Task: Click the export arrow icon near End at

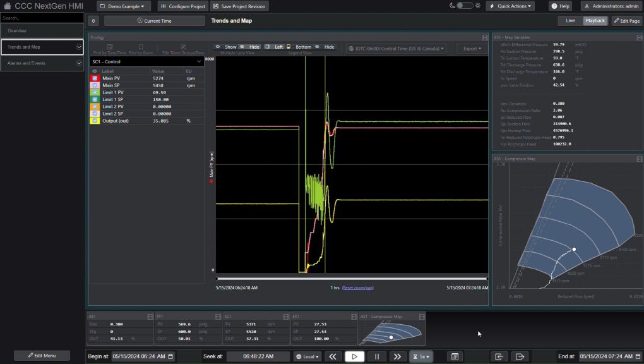Action: click(520, 356)
